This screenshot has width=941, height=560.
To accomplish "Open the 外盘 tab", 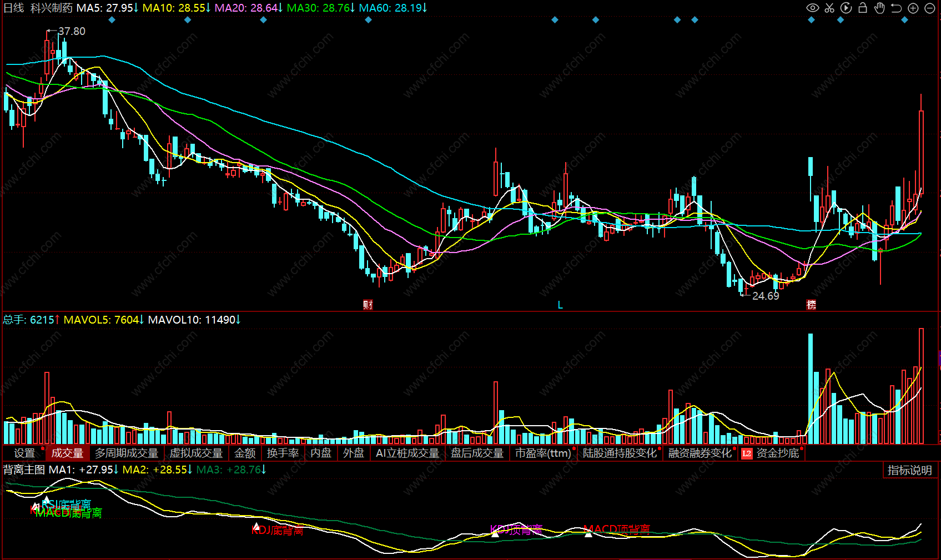I will coord(354,453).
